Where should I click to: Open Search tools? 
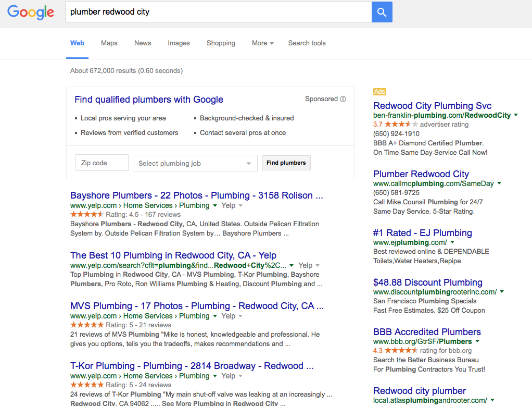[x=307, y=43]
